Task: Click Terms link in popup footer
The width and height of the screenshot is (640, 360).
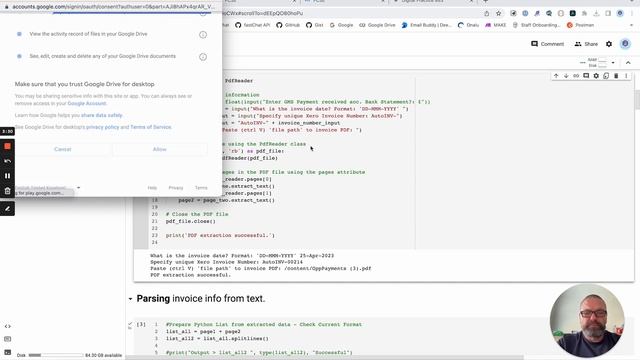Action: pos(201,188)
